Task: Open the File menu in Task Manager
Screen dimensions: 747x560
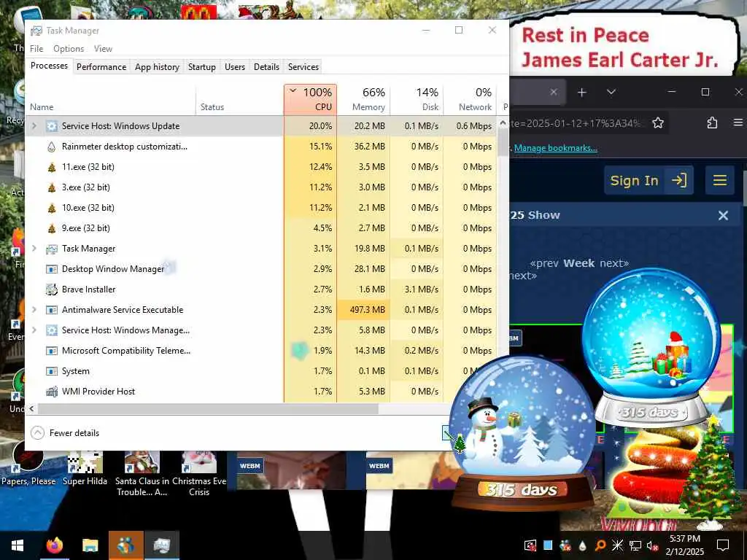Action: (x=36, y=49)
